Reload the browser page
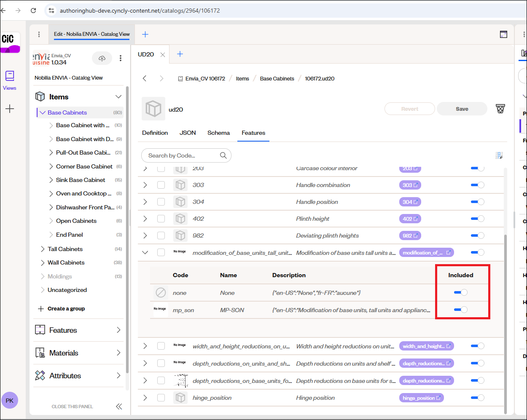Viewport: 527px width, 420px height. click(34, 11)
